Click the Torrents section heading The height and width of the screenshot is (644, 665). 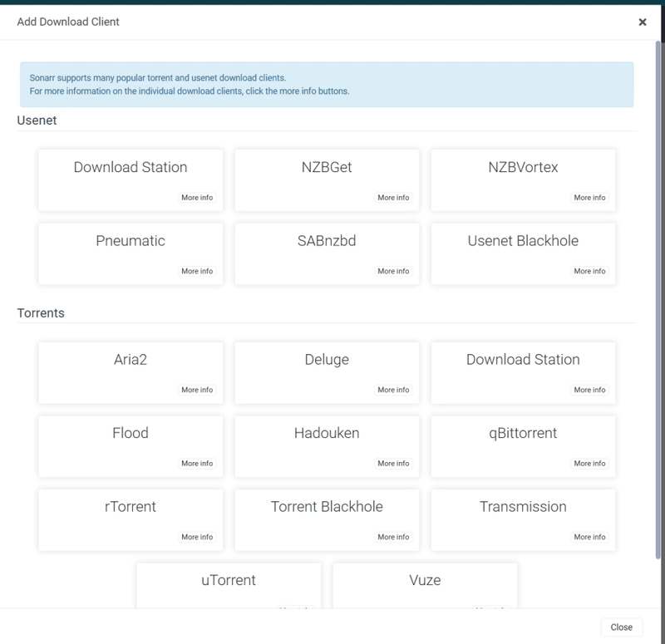pos(41,313)
